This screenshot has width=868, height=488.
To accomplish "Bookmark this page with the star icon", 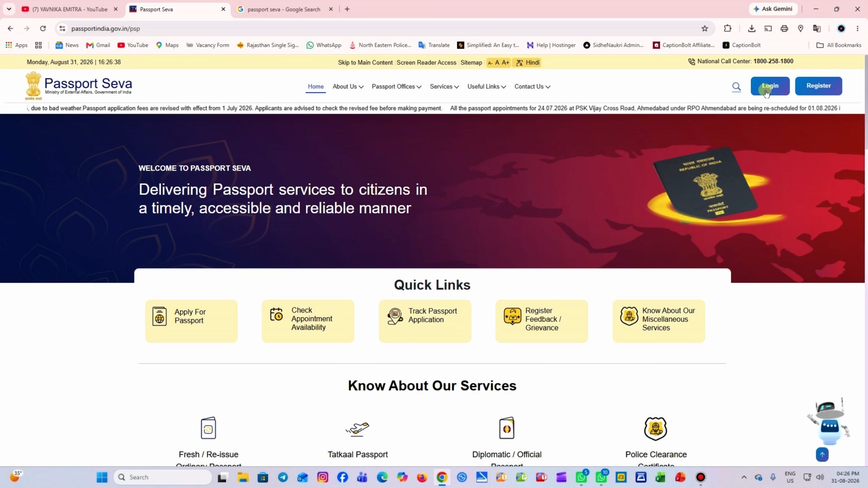I will [x=705, y=28].
